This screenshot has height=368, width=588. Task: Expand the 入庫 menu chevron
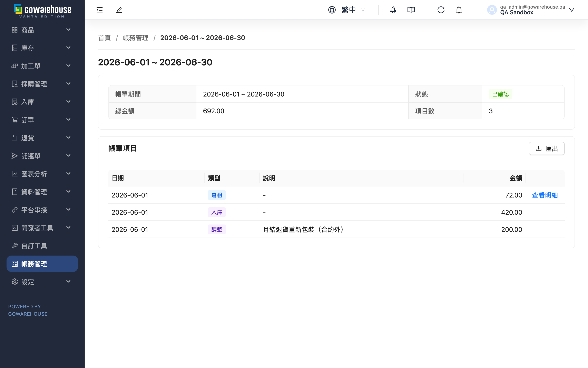(69, 101)
